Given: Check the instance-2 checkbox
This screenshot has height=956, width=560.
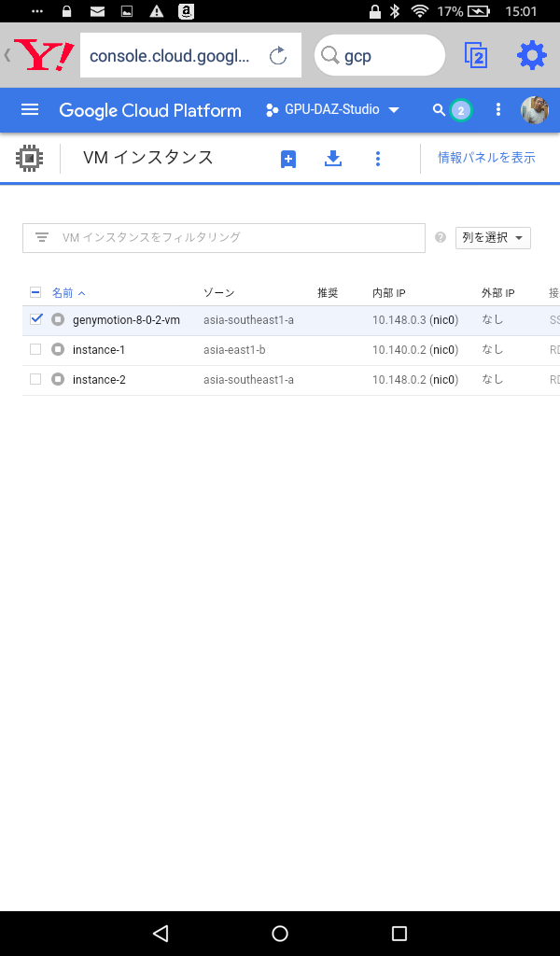Looking at the screenshot, I should 35,379.
